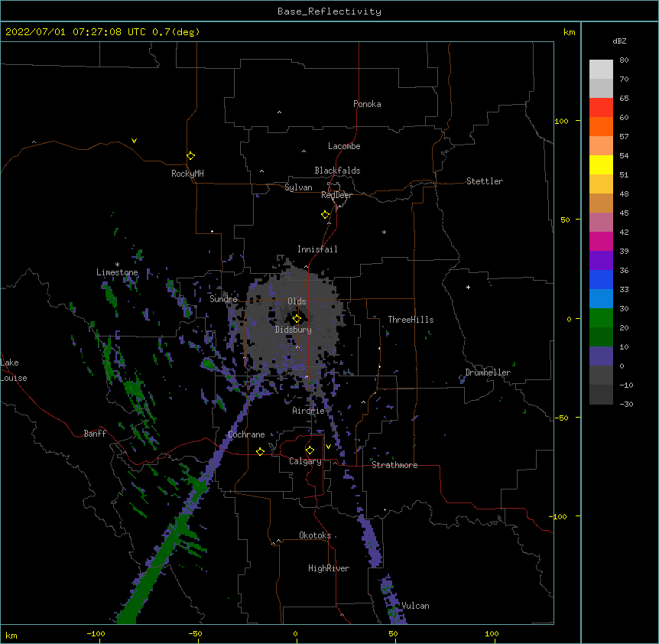This screenshot has height=644, width=659.
Task: Click the yellow diamond marker below RedDeer
Action: point(325,215)
